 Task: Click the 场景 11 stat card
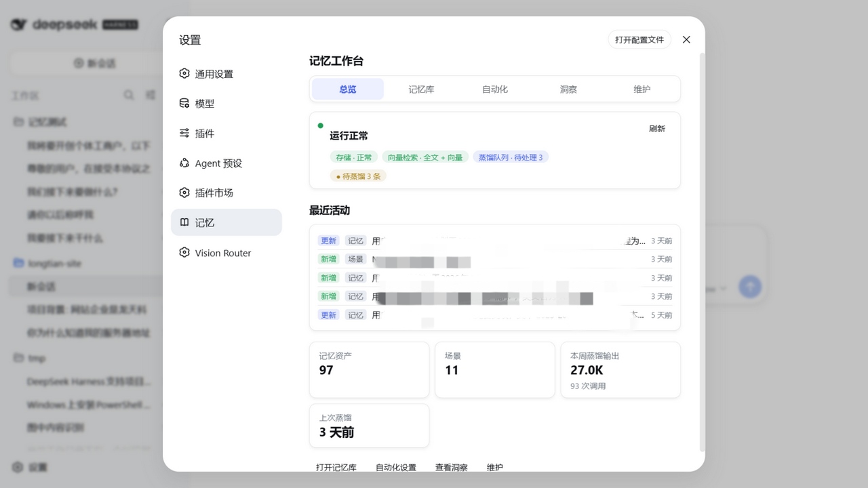[494, 369]
